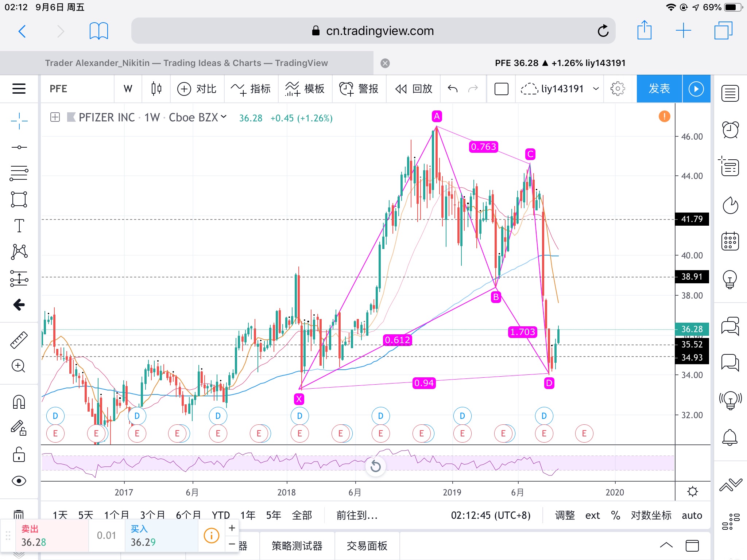
Task: Open the candlestick chart style selector
Action: coord(156,89)
